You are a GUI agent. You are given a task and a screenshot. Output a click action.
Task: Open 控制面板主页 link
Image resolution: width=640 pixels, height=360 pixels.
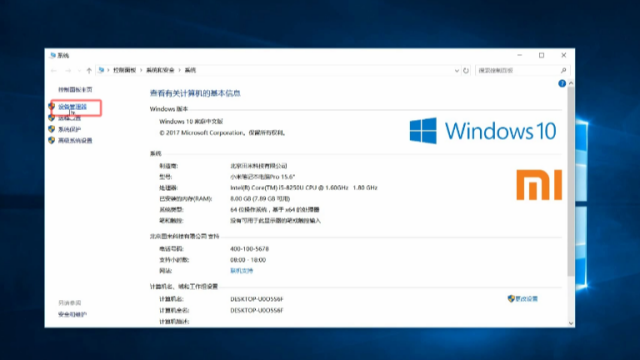coord(75,89)
